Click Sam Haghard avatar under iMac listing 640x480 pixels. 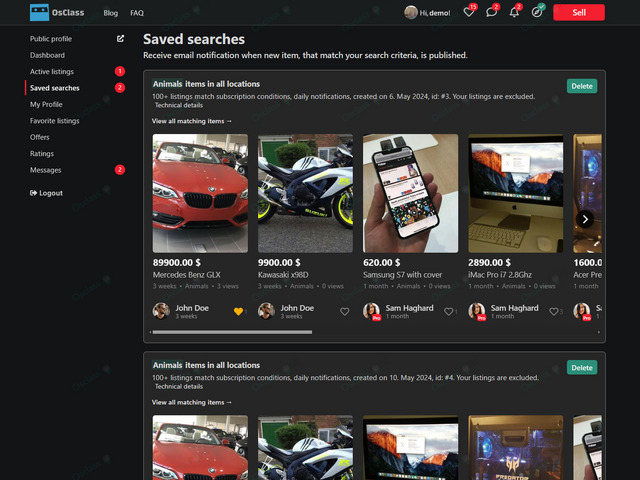click(476, 311)
